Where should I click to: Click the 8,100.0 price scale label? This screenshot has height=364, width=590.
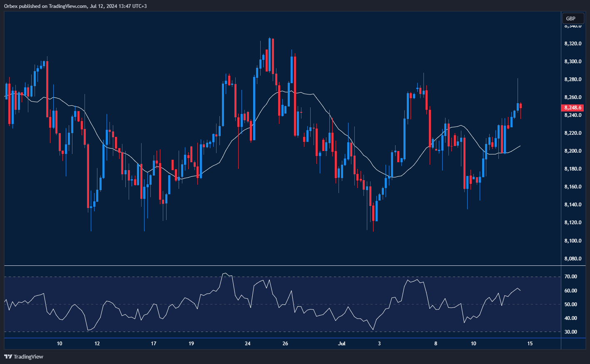[573, 241]
